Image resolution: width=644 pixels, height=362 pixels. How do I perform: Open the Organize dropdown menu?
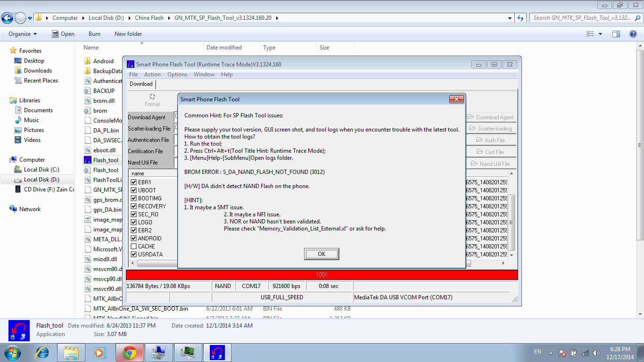[x=23, y=34]
